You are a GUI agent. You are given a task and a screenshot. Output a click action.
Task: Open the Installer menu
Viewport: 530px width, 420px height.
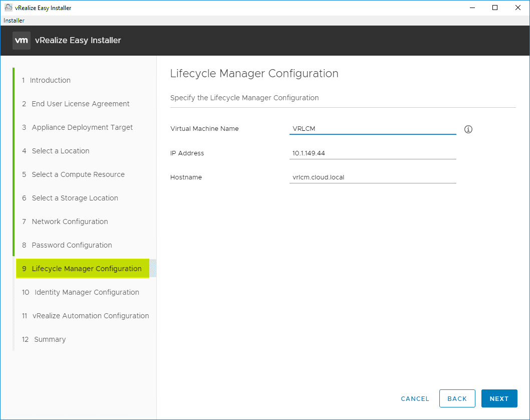tap(14, 21)
